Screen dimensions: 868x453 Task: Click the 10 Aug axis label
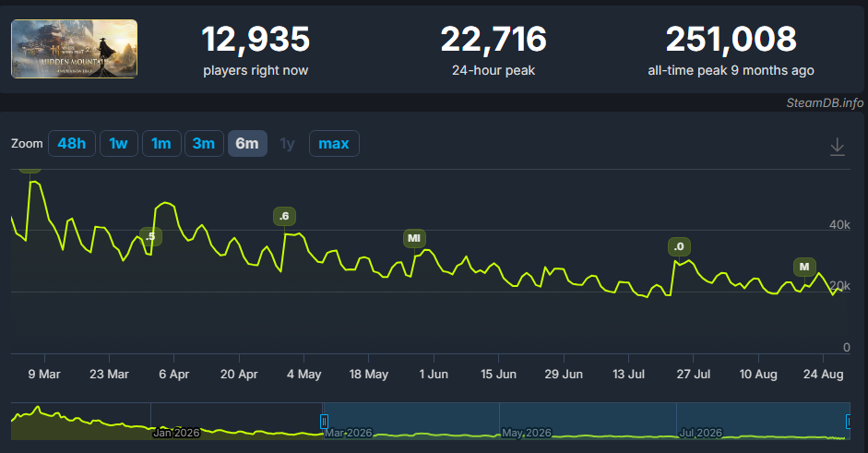coord(758,374)
